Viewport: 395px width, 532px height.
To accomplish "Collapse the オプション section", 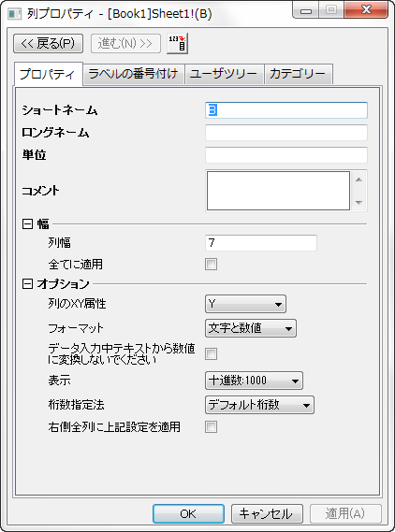I will pos(27,284).
